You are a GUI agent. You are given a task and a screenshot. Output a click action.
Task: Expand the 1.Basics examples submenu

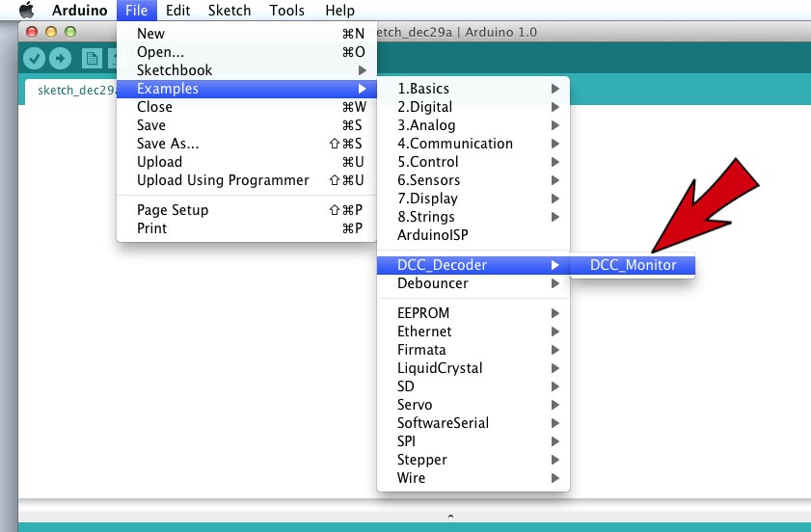(x=473, y=89)
